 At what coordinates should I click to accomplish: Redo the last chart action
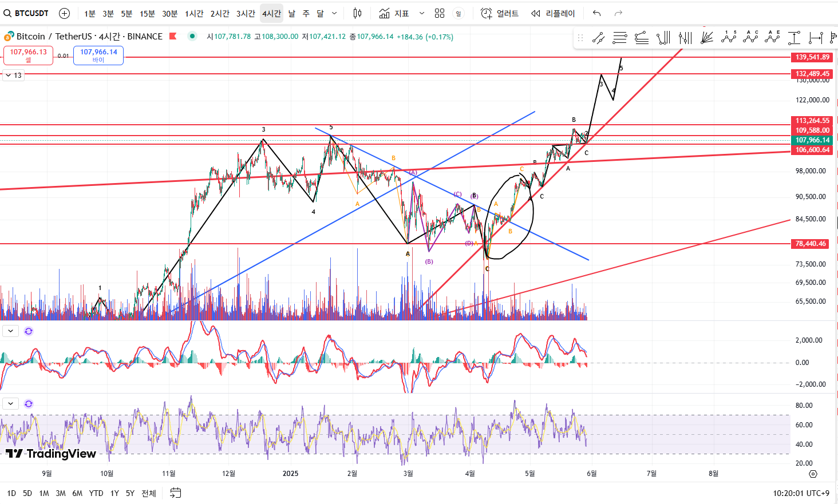[618, 13]
